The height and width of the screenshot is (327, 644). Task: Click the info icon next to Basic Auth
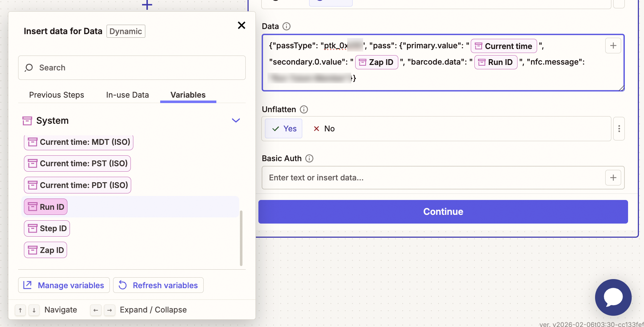point(309,159)
